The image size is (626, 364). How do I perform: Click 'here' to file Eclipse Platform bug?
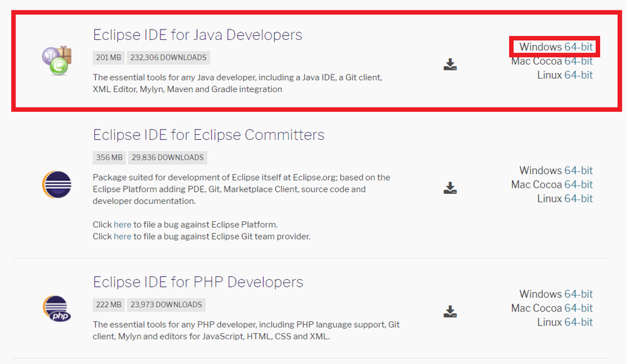tap(122, 224)
